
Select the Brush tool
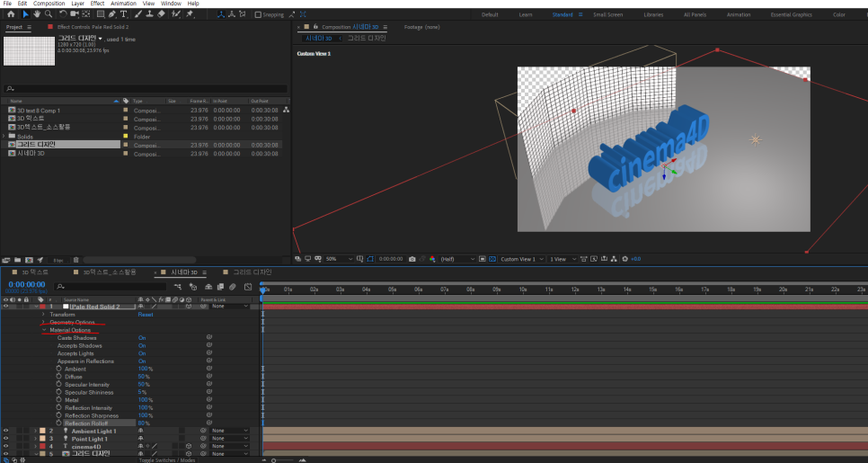[x=138, y=14]
